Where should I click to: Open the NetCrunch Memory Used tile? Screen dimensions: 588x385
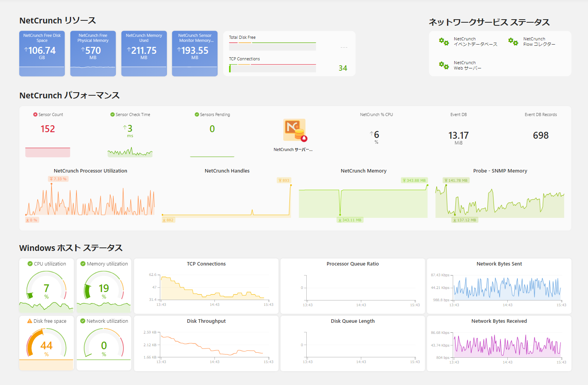pos(144,53)
